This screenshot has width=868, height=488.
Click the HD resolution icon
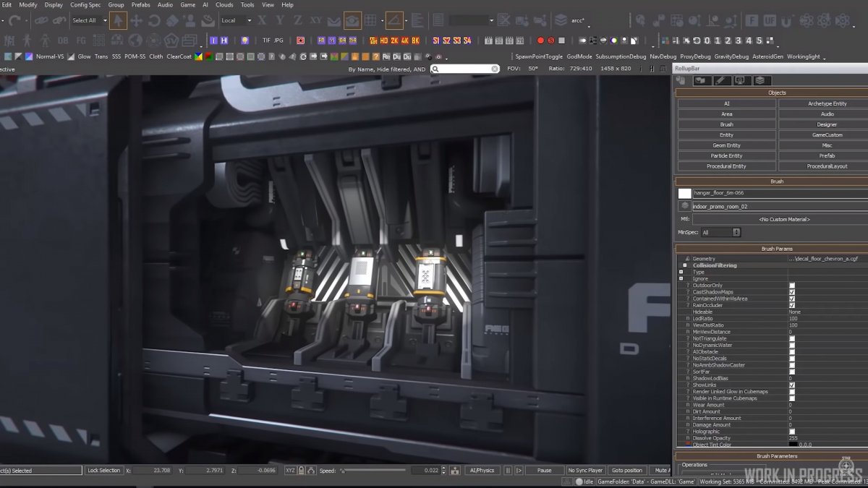383,40
